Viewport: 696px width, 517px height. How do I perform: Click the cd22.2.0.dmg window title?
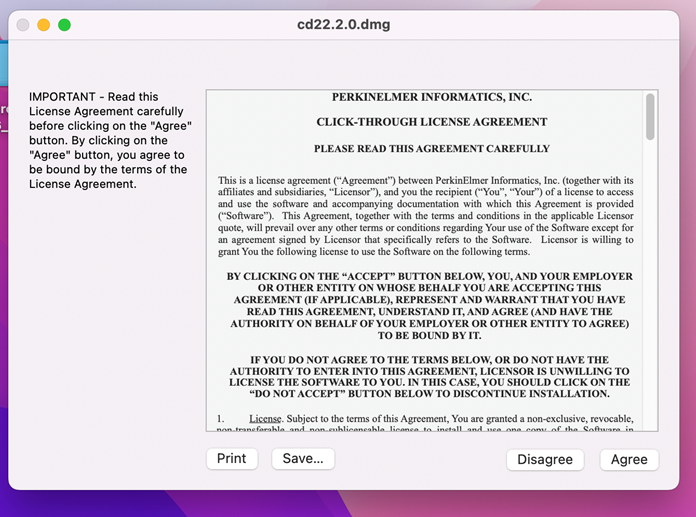click(x=344, y=24)
